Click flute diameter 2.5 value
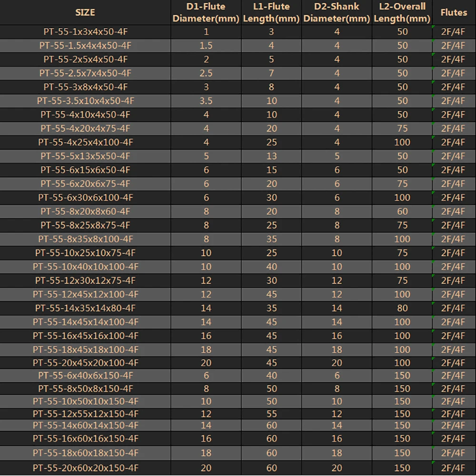Viewport: 476px width, 476px height. point(206,73)
